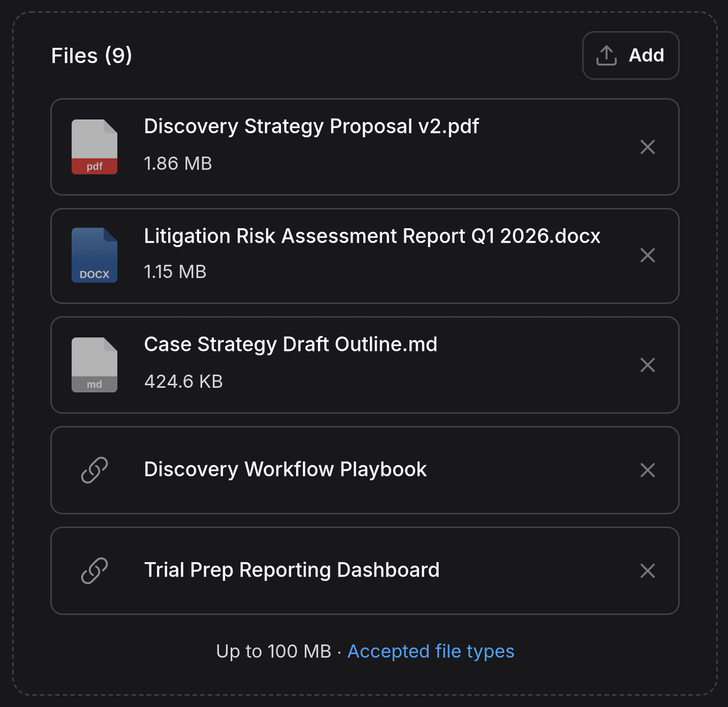Screen dimensions: 728x707
Task: Remove Discovery Strategy Proposal v2.pdf from files
Action: (647, 147)
